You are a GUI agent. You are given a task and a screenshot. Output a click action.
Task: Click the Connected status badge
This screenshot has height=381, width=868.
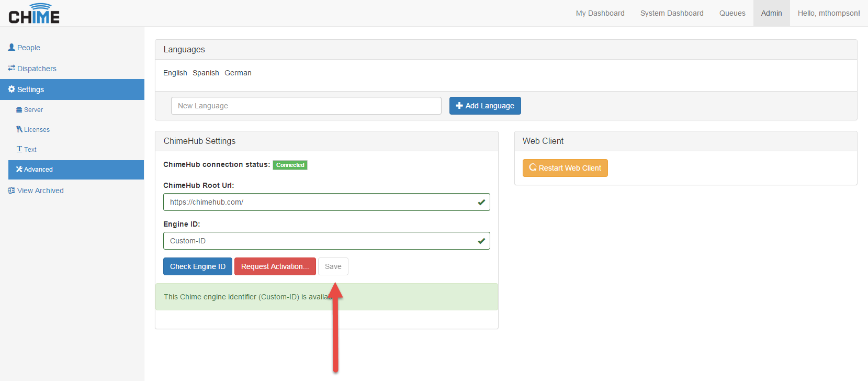[290, 165]
